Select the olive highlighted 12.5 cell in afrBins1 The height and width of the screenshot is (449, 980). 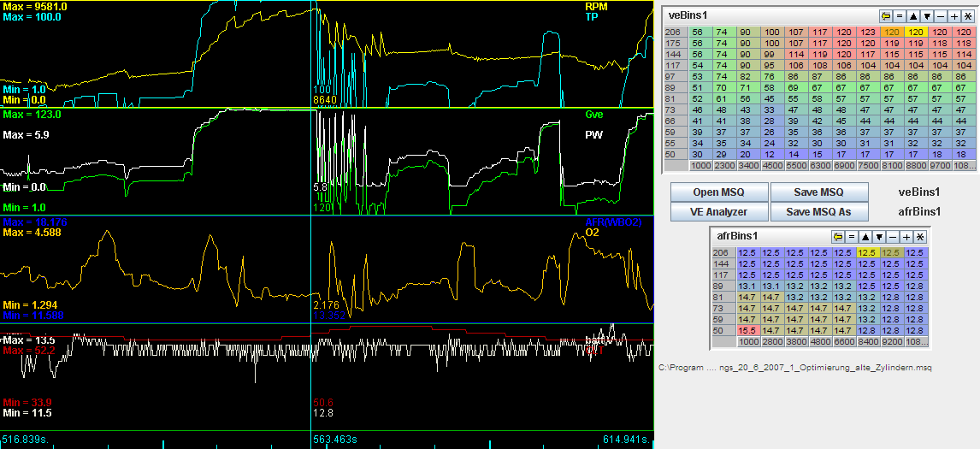pos(891,252)
